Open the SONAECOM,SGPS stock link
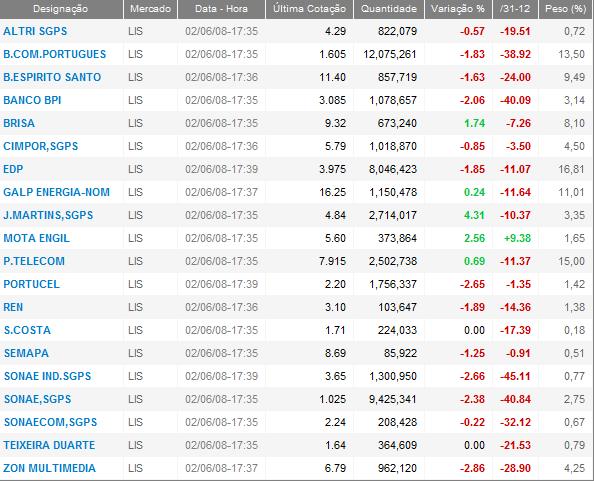This screenshot has width=594, height=482. 50,422
